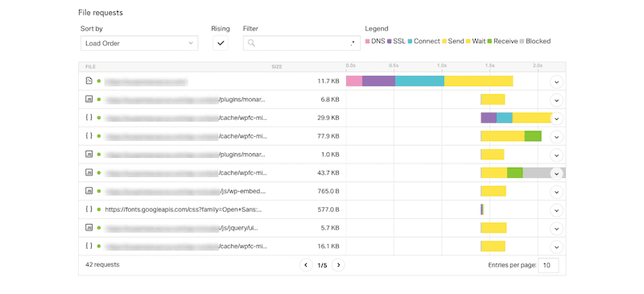Click the FILE column header
644x294 pixels.
tap(90, 67)
